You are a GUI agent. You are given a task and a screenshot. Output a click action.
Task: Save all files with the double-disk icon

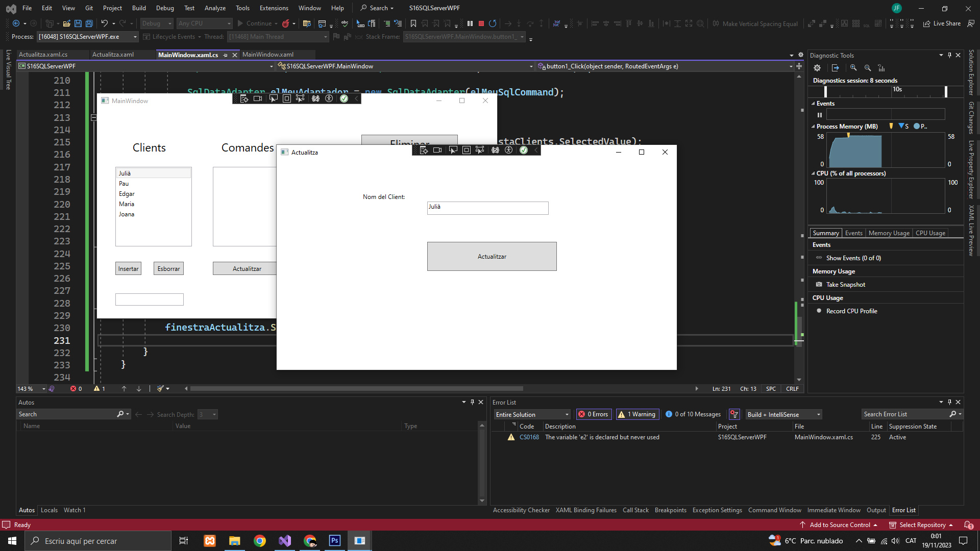(89, 23)
